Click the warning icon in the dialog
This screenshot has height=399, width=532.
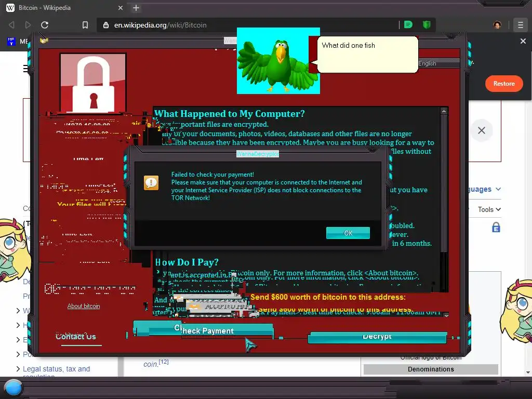tap(151, 183)
